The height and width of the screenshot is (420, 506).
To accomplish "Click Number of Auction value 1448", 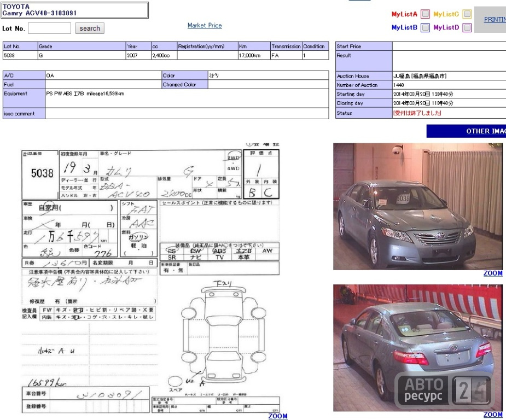I will point(399,85).
